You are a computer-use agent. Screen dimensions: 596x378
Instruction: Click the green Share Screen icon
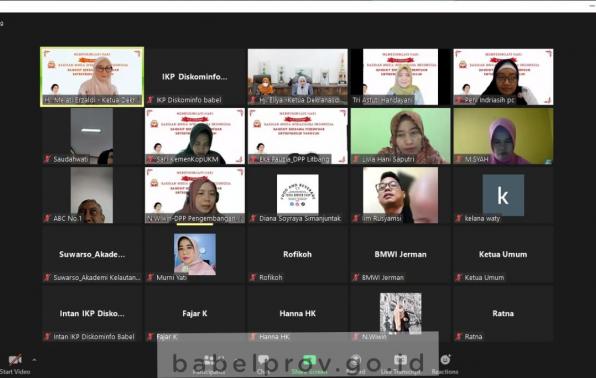[x=309, y=360]
